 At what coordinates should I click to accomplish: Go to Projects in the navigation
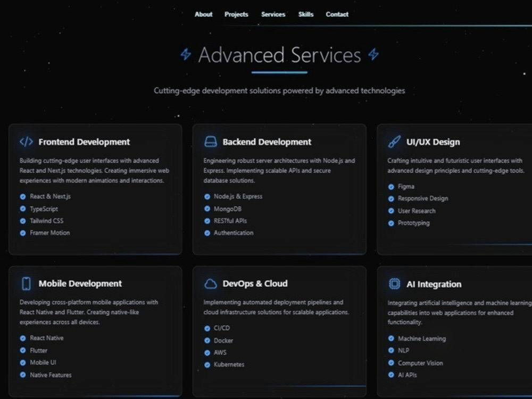[236, 14]
